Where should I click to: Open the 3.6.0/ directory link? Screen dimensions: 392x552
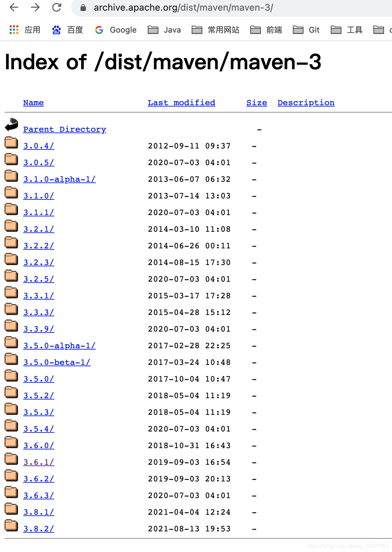click(x=39, y=445)
